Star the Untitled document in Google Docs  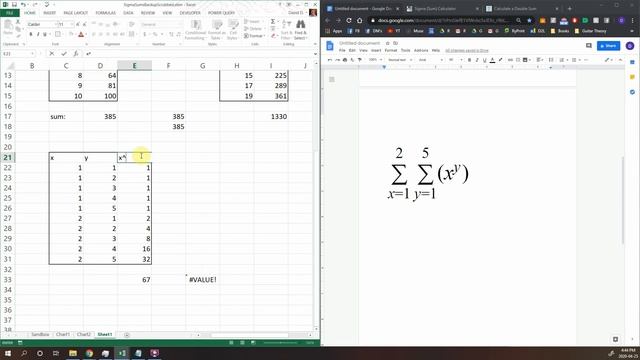[x=388, y=43]
